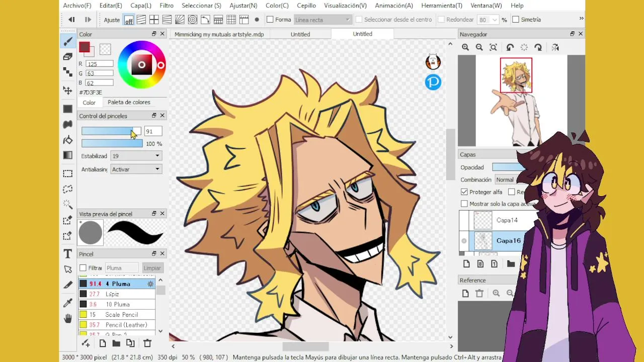
Task: Enable the radial lines snap guide
Action: pyautogui.click(x=180, y=20)
